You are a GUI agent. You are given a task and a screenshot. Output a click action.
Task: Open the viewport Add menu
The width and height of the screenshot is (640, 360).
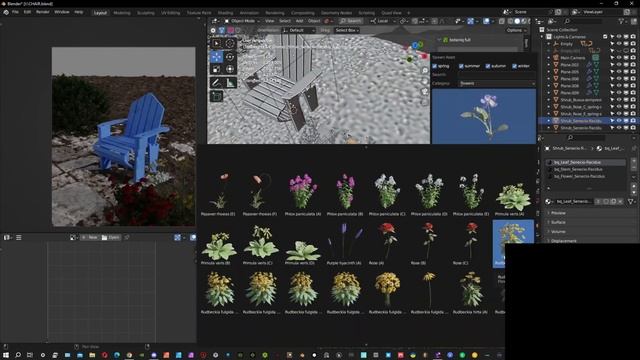pyautogui.click(x=299, y=21)
